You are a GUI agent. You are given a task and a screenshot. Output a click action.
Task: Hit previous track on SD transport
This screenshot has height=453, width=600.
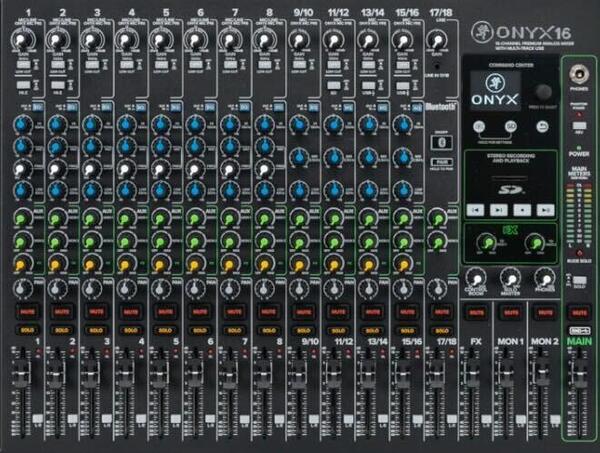[x=475, y=210]
